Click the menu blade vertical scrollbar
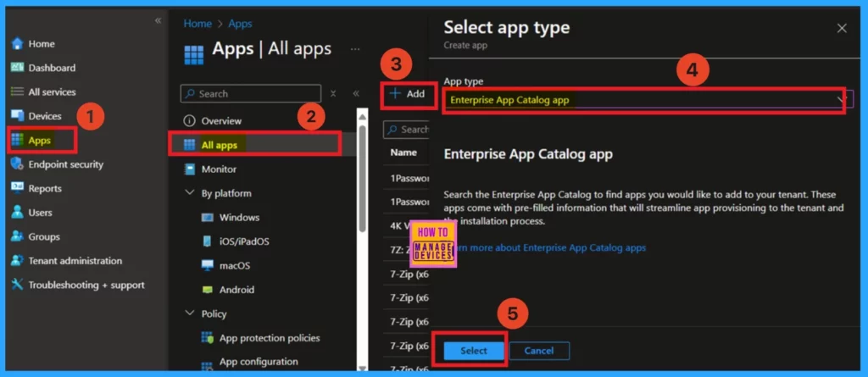Screen dimensions: 868x377 click(362, 177)
